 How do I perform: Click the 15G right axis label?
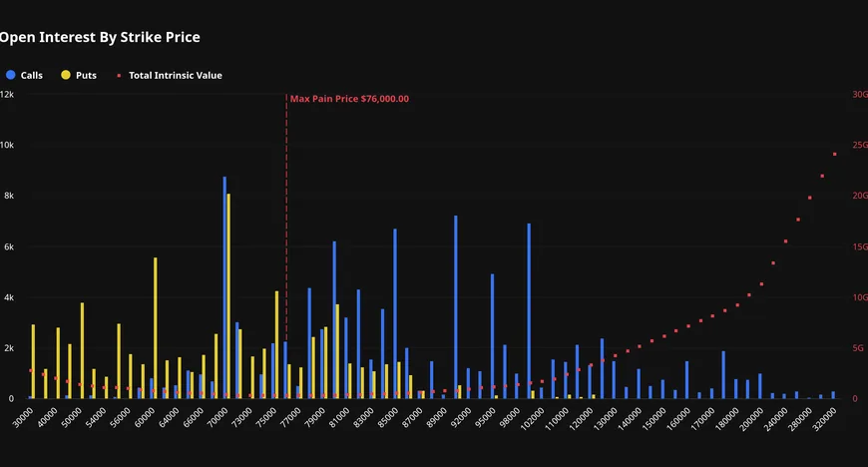[x=860, y=247]
